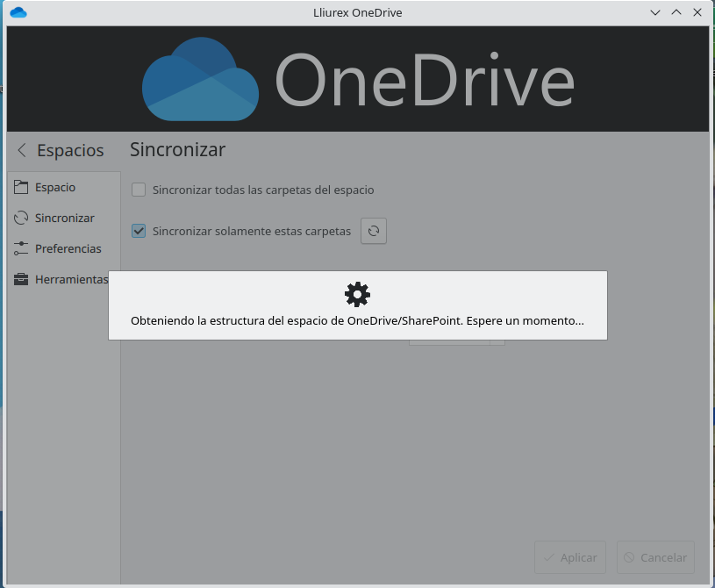
Task: Go back using the Espacios chevron arrow
Action: pyautogui.click(x=22, y=150)
